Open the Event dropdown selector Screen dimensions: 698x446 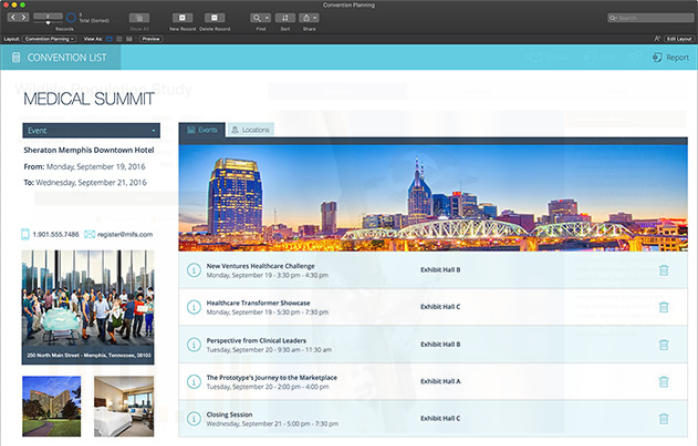[x=91, y=130]
